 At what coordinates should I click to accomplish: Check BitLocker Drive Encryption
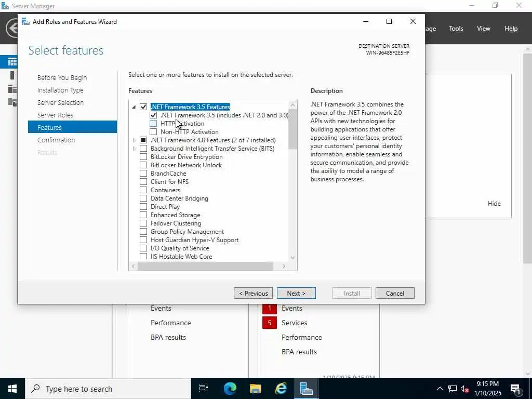[x=143, y=157]
